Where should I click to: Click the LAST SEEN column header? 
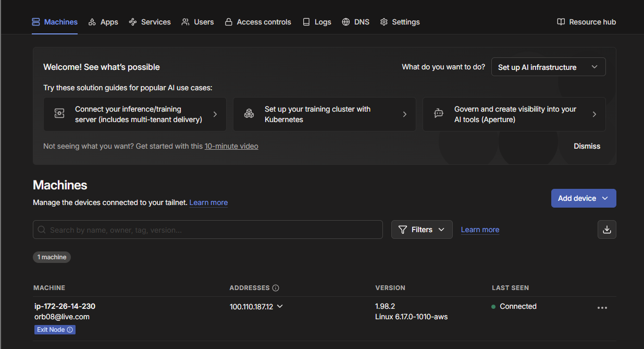(x=510, y=288)
